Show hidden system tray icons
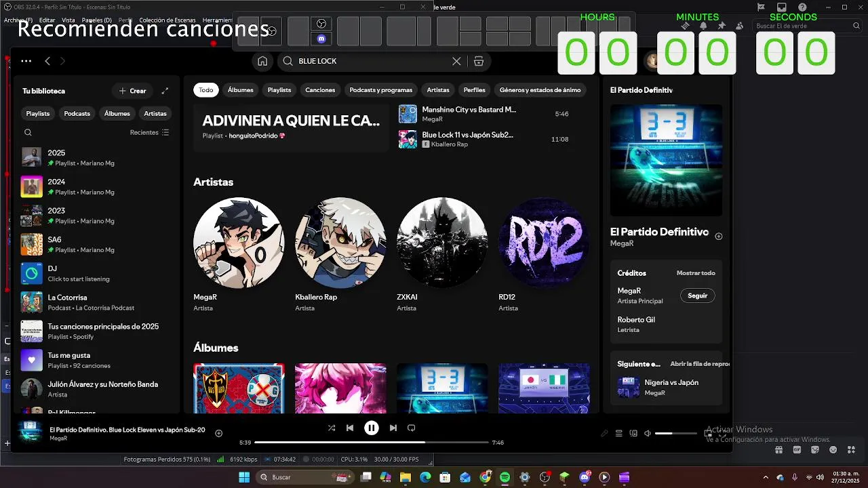This screenshot has width=868, height=488. click(766, 477)
